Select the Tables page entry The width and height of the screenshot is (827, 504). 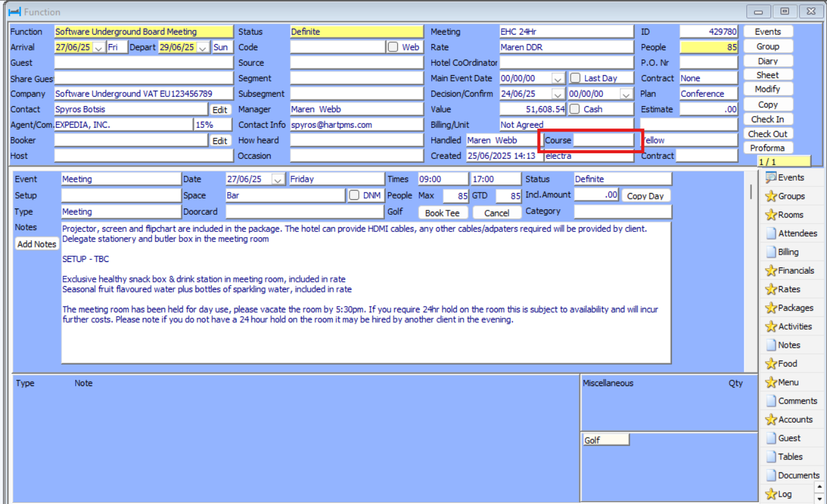(x=784, y=457)
